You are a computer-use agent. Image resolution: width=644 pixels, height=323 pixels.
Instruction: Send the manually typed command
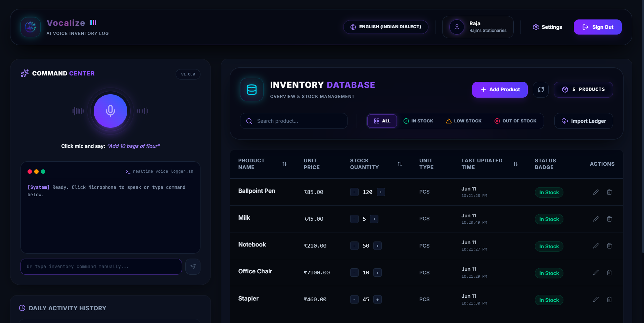pyautogui.click(x=193, y=267)
